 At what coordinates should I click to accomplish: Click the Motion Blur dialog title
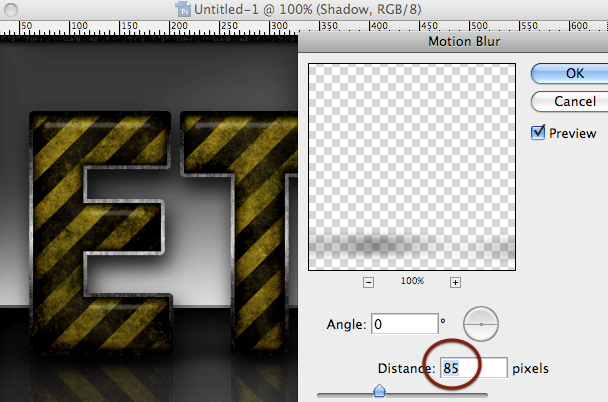464,41
